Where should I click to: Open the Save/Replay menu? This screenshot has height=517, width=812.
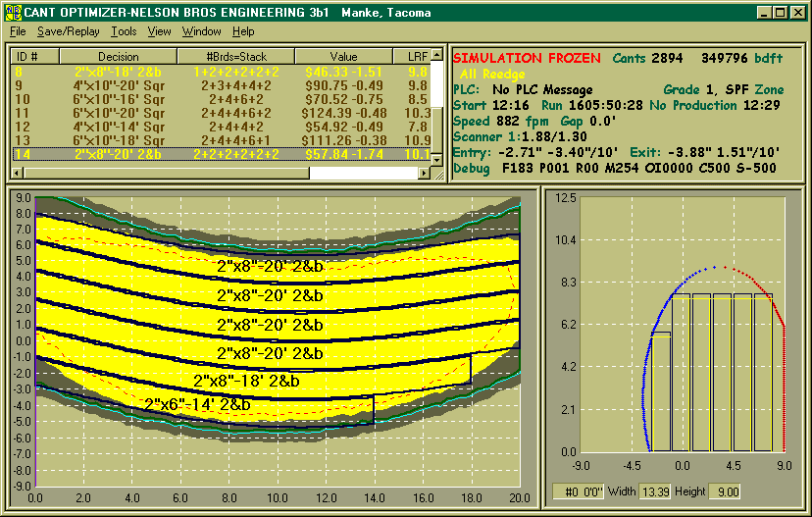(69, 31)
